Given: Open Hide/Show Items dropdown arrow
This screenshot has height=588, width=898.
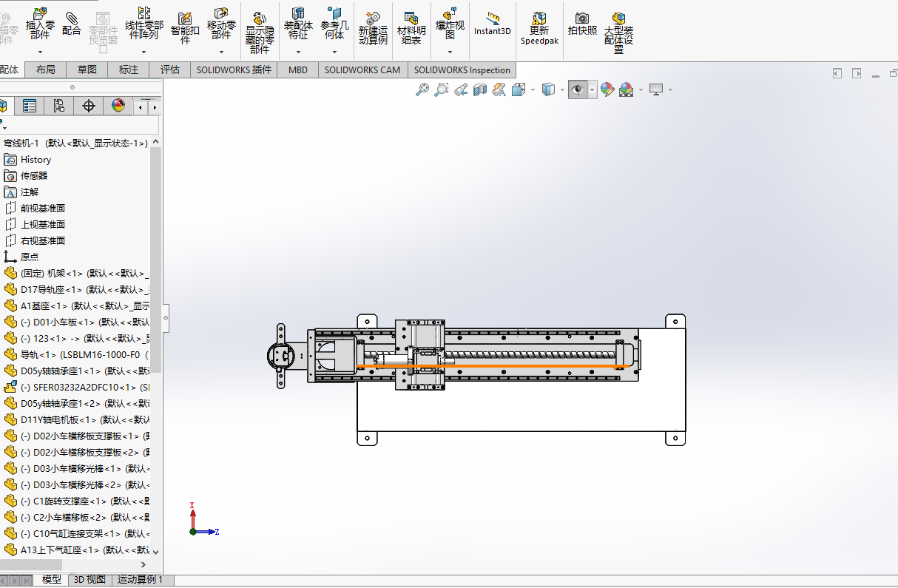Looking at the screenshot, I should [x=593, y=89].
